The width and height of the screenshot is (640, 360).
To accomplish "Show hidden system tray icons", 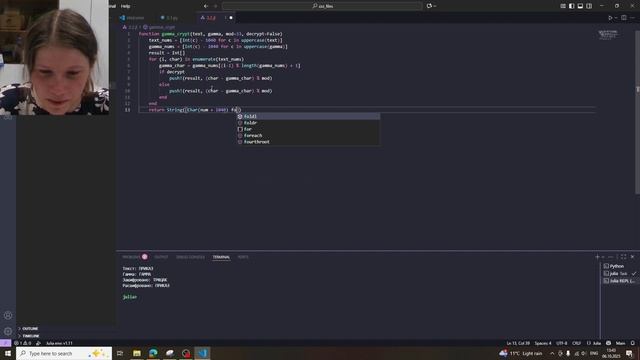I will click(552, 353).
